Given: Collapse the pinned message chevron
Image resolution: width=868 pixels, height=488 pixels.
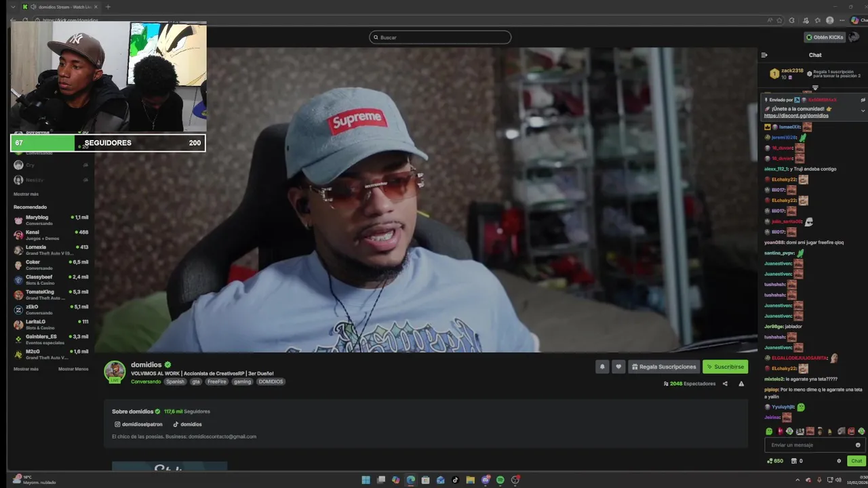Looking at the screenshot, I should pyautogui.click(x=863, y=110).
